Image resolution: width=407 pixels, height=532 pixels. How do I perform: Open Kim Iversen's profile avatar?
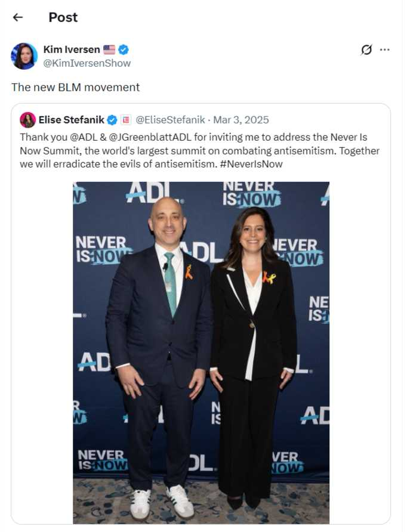point(24,56)
